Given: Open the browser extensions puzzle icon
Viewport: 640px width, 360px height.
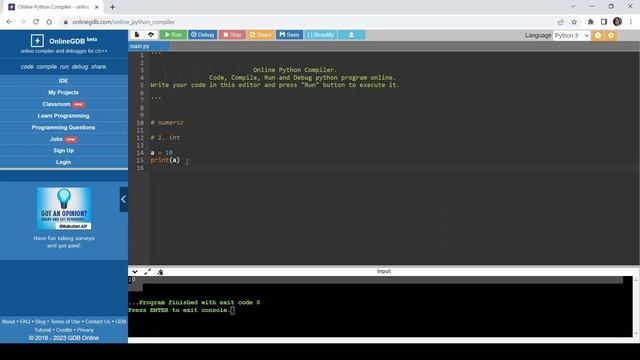Looking at the screenshot, I should click(x=591, y=22).
